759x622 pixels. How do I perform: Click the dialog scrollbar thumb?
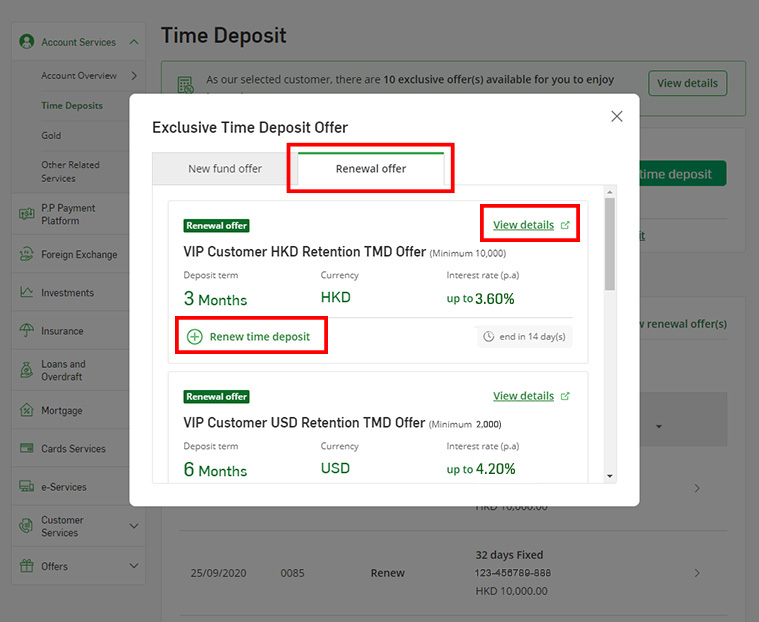click(610, 244)
